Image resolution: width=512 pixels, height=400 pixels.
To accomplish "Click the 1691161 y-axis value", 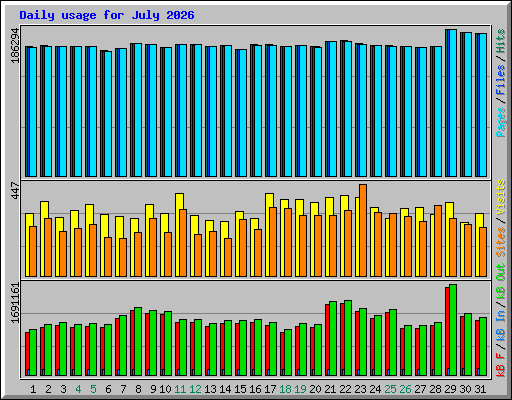I will [x=15, y=303].
